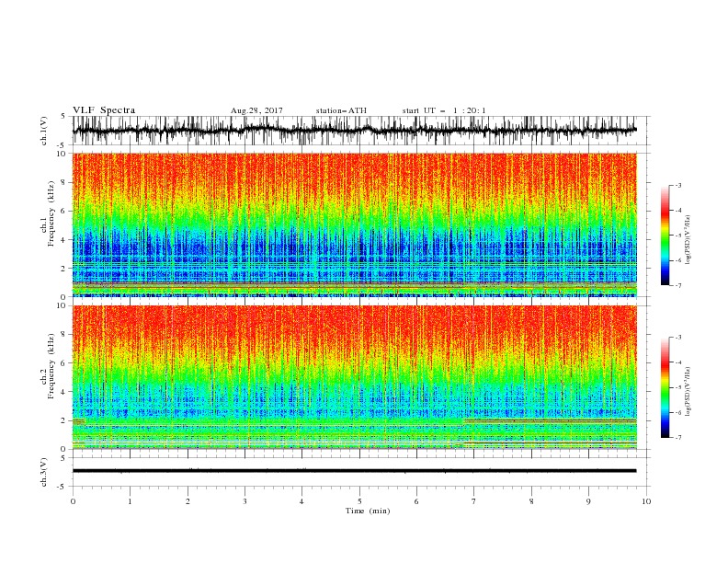The image size is (728, 563).
Task: Click the time-axis tick label "10"
Action: point(646,501)
